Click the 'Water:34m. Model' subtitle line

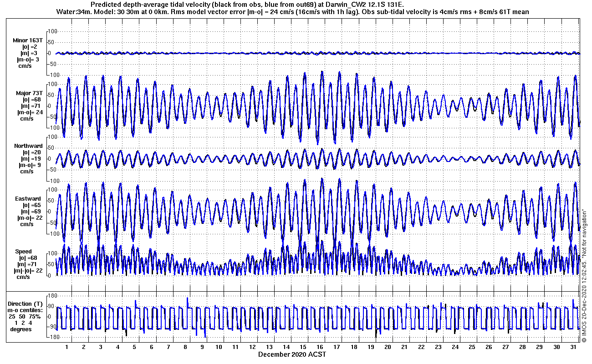293,12
